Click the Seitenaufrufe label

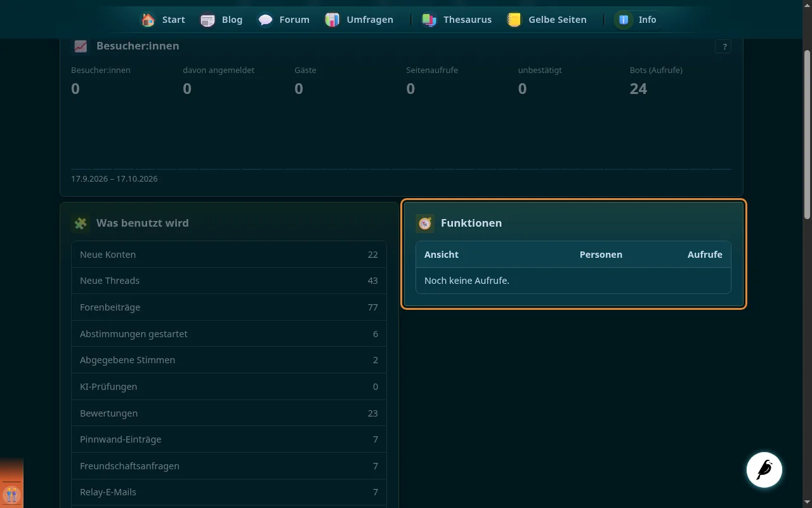pyautogui.click(x=432, y=70)
